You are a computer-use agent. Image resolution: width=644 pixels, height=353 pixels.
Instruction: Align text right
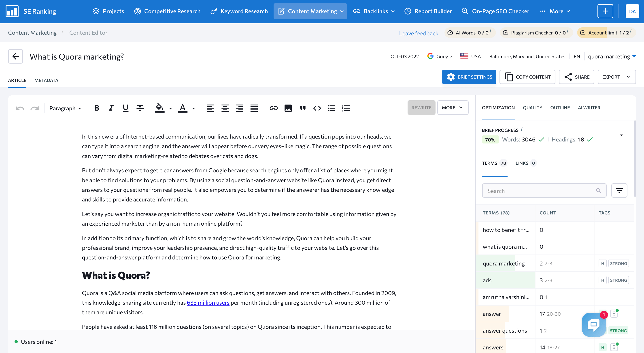click(240, 108)
